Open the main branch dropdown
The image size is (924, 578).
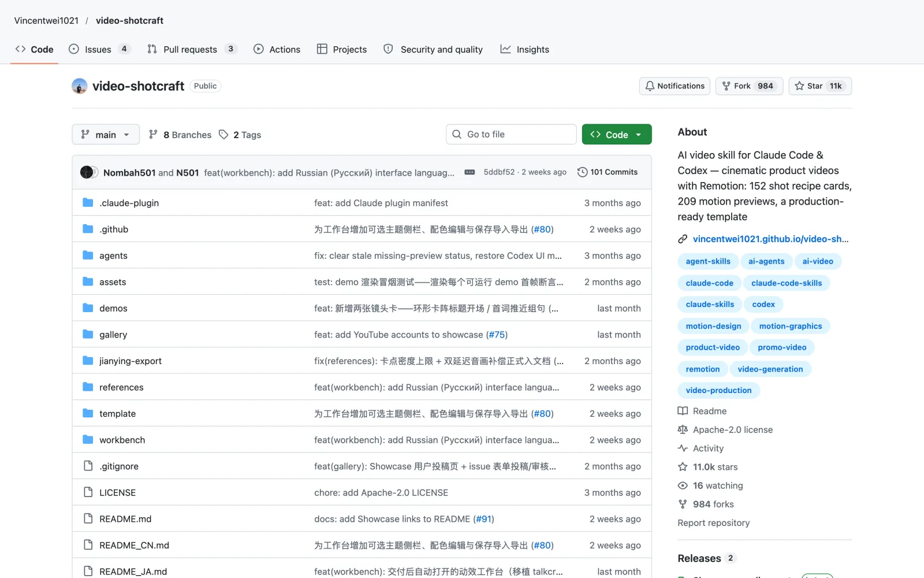[106, 135]
